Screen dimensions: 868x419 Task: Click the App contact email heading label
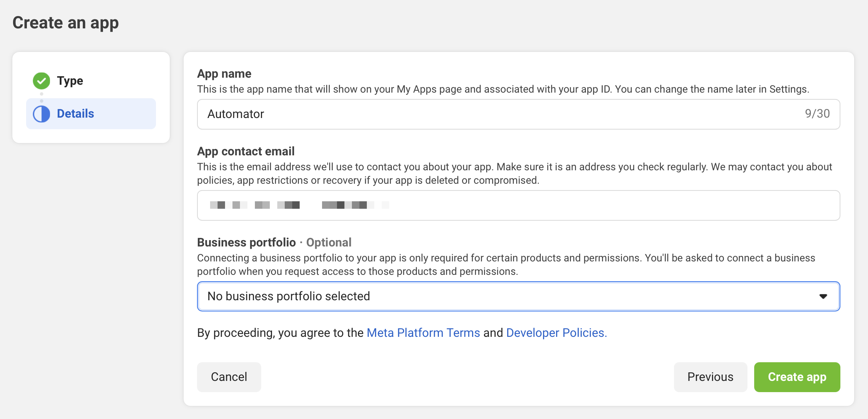[246, 151]
